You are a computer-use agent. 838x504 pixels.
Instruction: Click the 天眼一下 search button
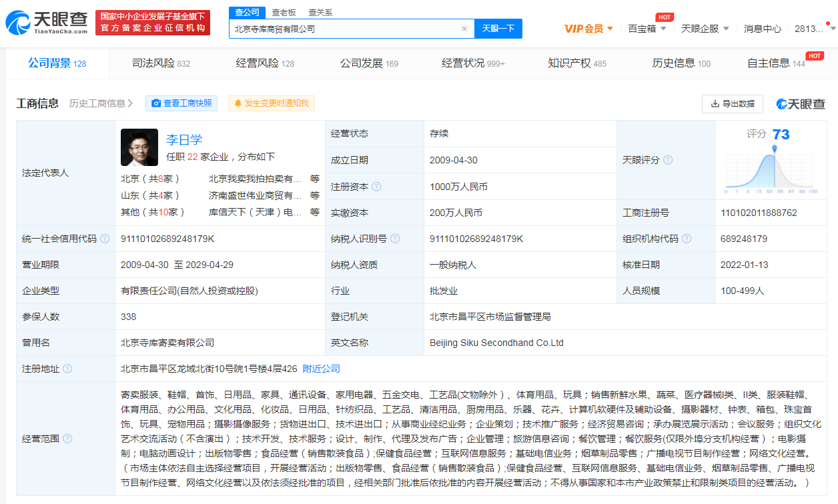pos(498,29)
